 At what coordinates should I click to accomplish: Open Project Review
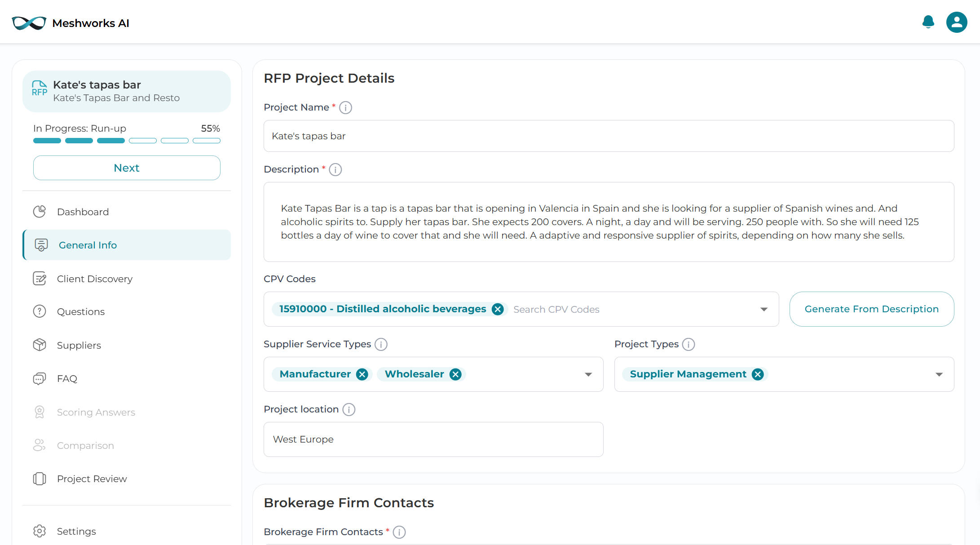point(92,479)
